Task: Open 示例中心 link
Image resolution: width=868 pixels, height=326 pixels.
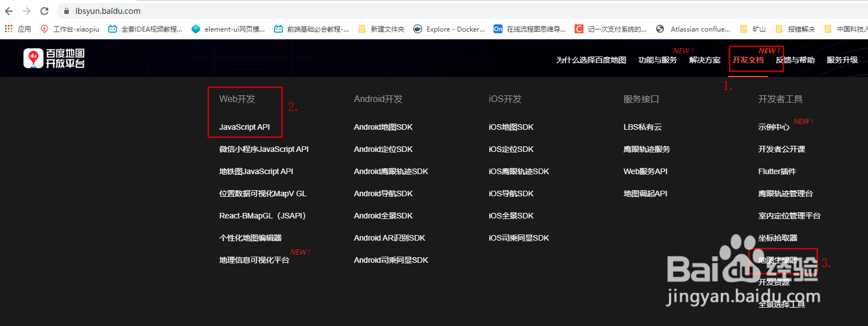Action: [774, 127]
